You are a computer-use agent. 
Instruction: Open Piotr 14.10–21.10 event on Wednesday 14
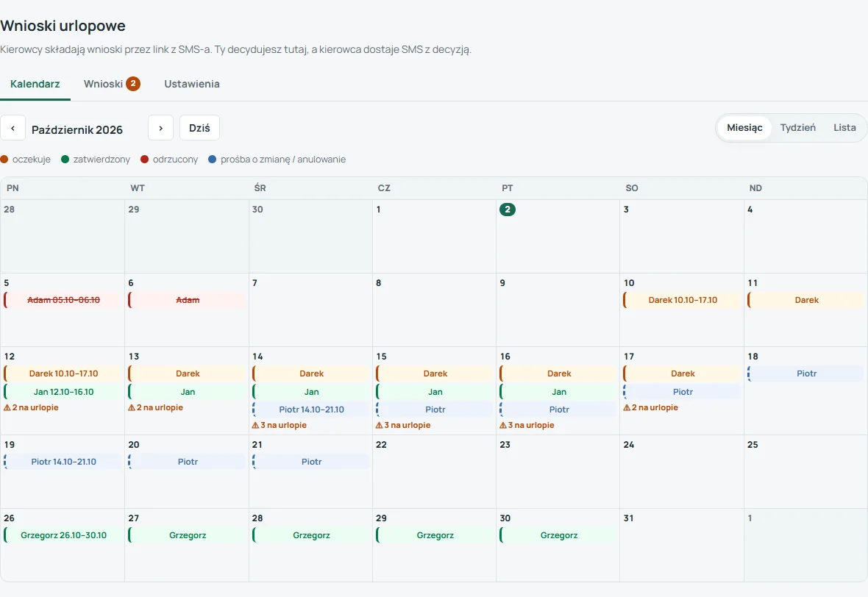click(311, 410)
